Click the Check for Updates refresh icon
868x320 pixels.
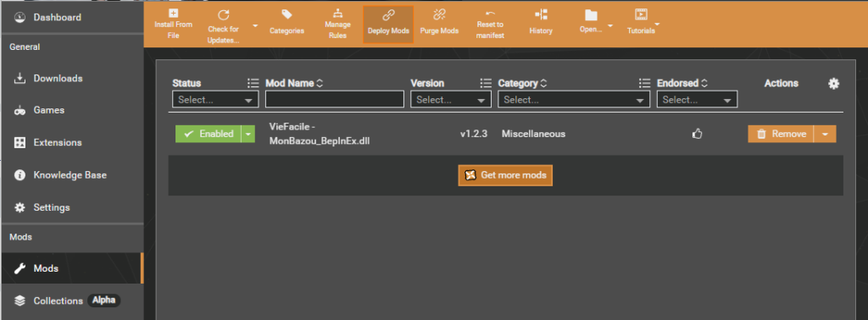pos(223,15)
